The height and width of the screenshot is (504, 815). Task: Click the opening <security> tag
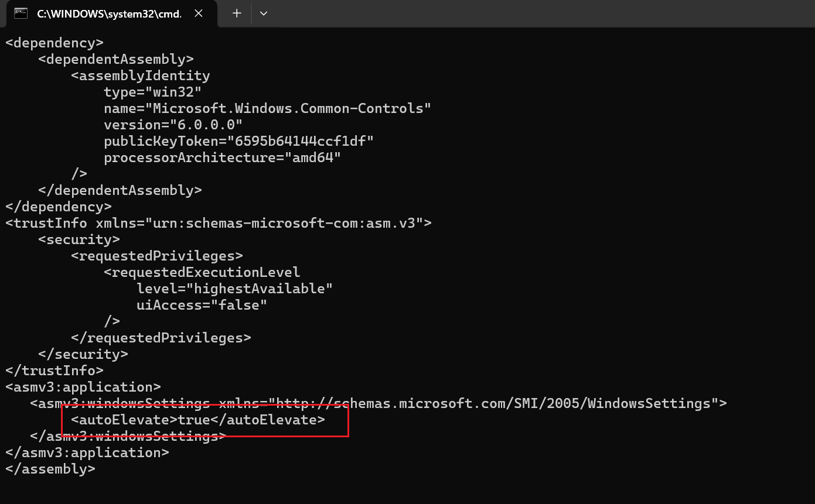(x=79, y=239)
